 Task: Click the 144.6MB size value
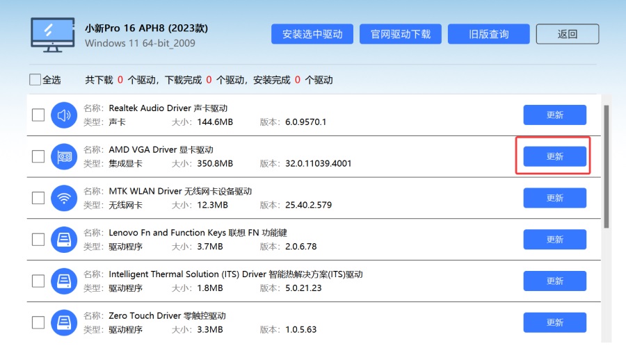pos(215,122)
